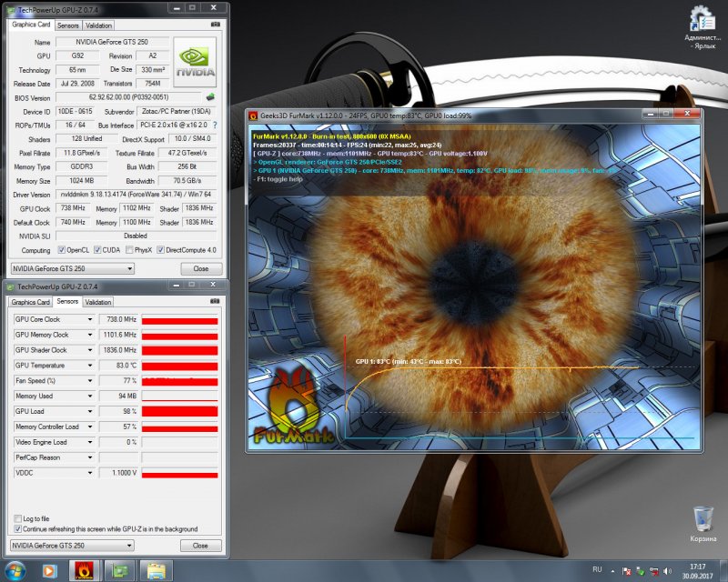Select Graphics Card tab in the Sensors window
Screen dimensions: 728x582
(31, 302)
